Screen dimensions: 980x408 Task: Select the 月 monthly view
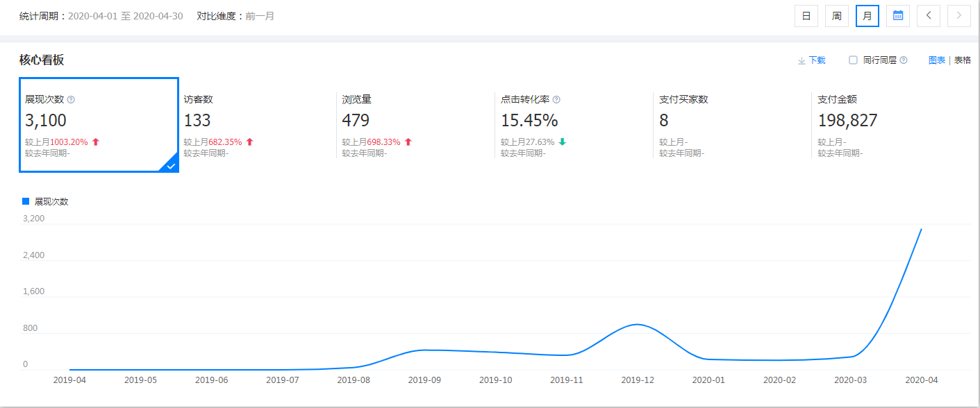[x=867, y=15]
